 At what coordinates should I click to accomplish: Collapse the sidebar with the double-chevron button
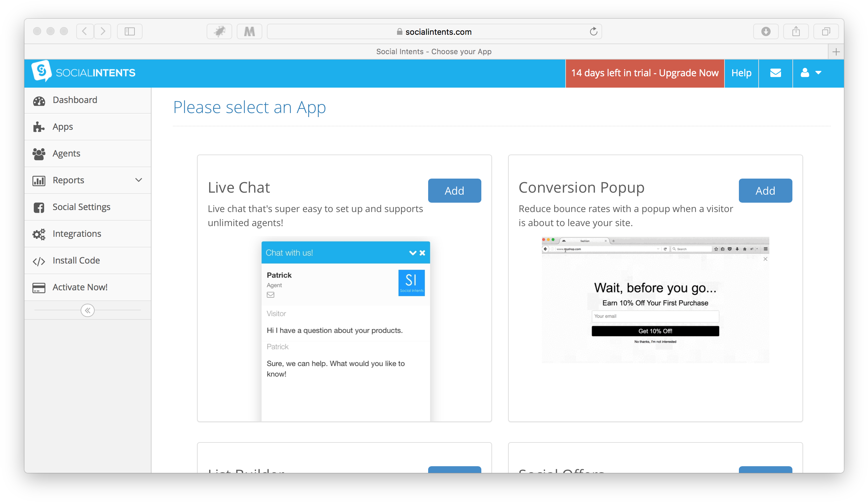[88, 310]
